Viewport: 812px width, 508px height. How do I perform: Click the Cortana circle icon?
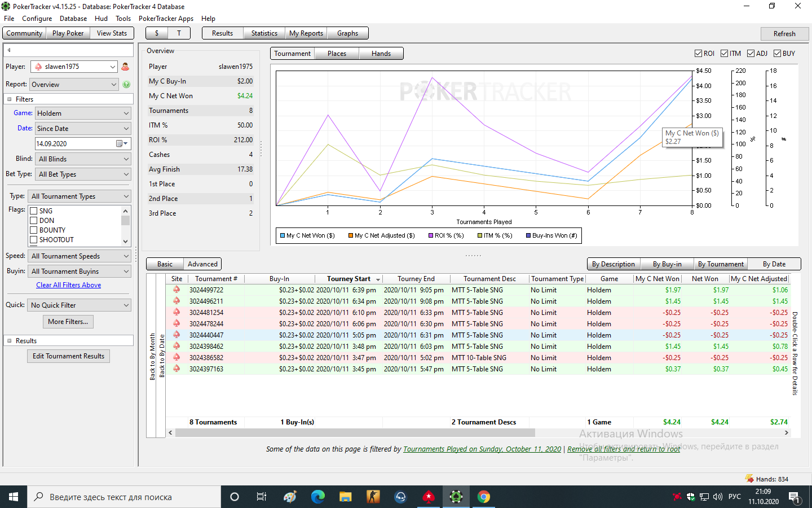[235, 497]
